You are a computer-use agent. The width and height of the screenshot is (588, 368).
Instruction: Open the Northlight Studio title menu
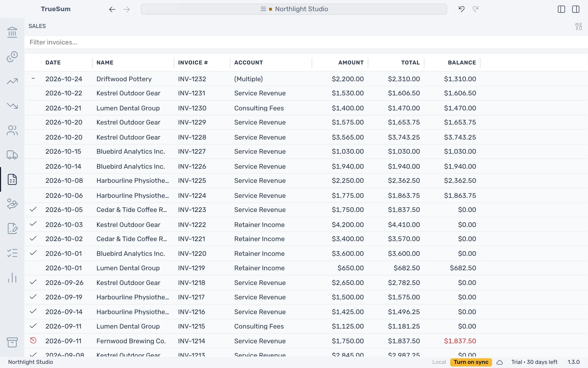click(x=294, y=9)
